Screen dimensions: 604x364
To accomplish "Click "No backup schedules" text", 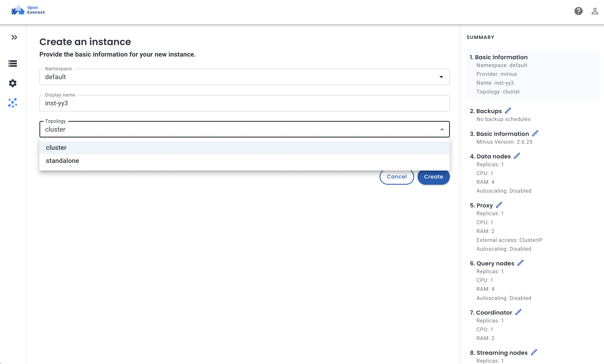I will pyautogui.click(x=503, y=119).
